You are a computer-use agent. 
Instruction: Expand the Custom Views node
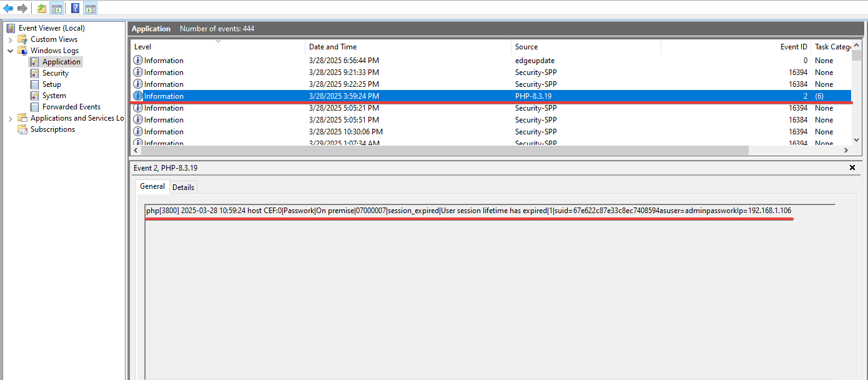11,39
